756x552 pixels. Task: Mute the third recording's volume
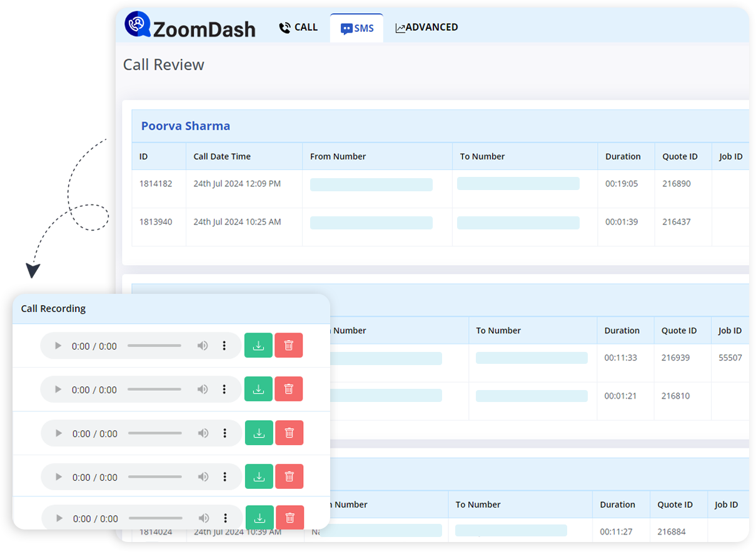pyautogui.click(x=203, y=433)
